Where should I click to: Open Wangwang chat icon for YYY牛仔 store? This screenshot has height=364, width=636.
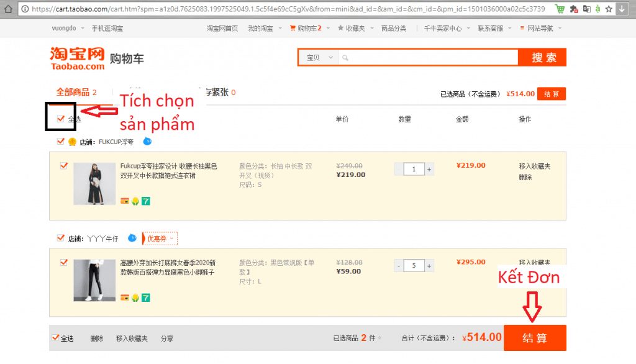coord(132,238)
